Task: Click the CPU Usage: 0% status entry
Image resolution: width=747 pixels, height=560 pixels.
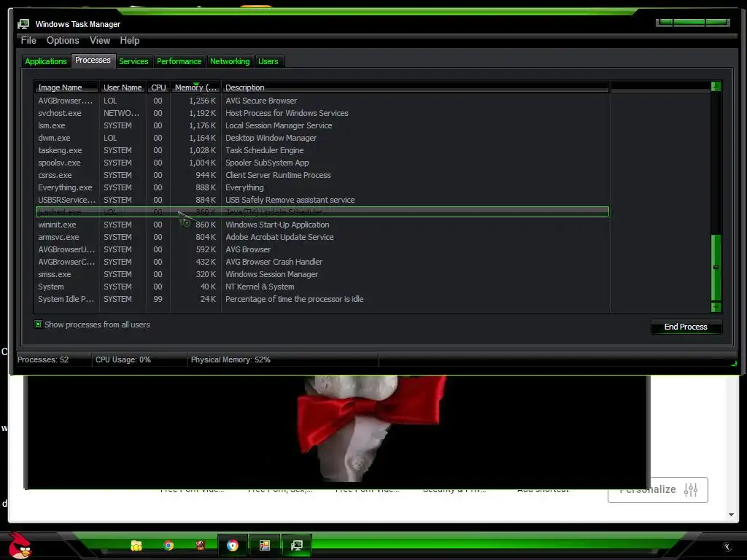Action: tap(123, 360)
